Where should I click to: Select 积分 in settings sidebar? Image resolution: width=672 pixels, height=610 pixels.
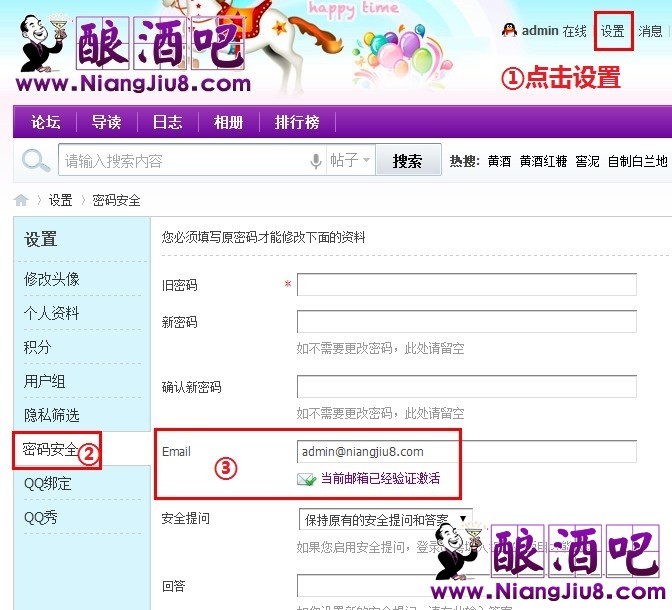click(37, 347)
